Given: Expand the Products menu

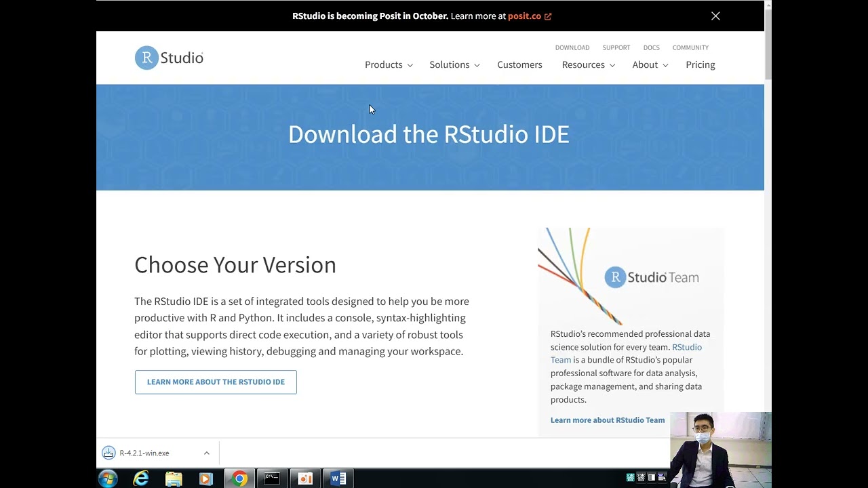Looking at the screenshot, I should tap(389, 64).
